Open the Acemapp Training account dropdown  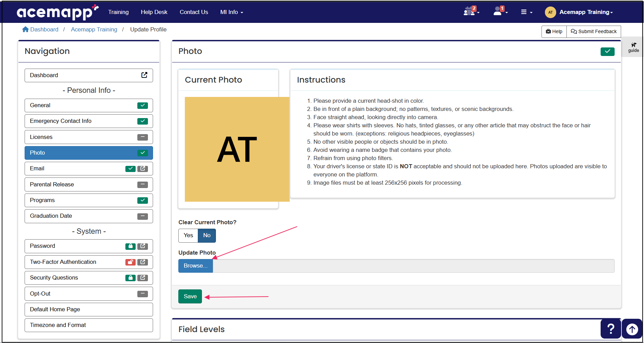(585, 12)
